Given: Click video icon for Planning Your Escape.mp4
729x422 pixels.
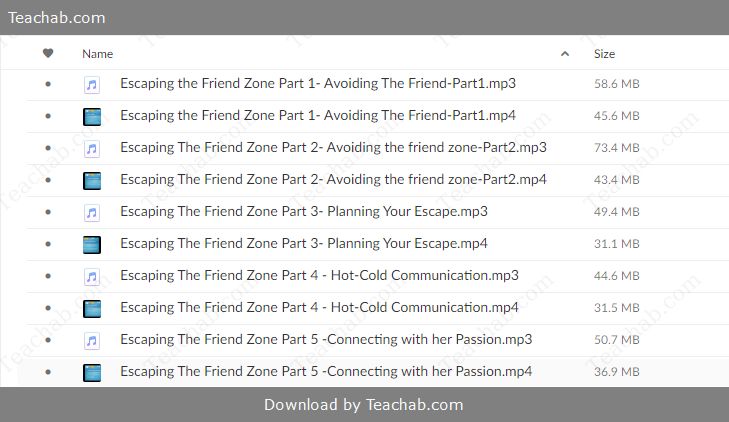Looking at the screenshot, I should click(92, 245).
